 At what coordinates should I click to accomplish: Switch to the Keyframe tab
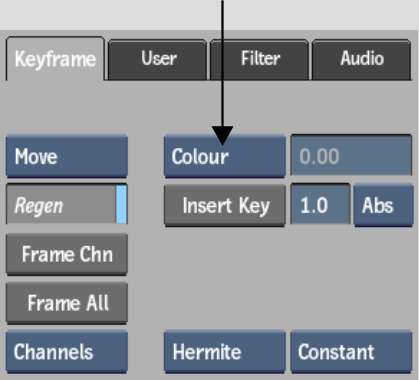[55, 59]
